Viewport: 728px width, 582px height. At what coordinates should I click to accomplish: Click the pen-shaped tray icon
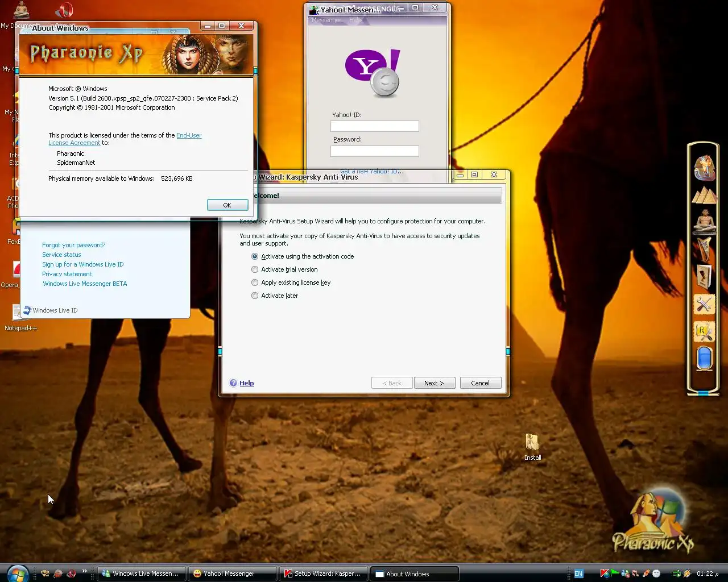click(x=646, y=573)
